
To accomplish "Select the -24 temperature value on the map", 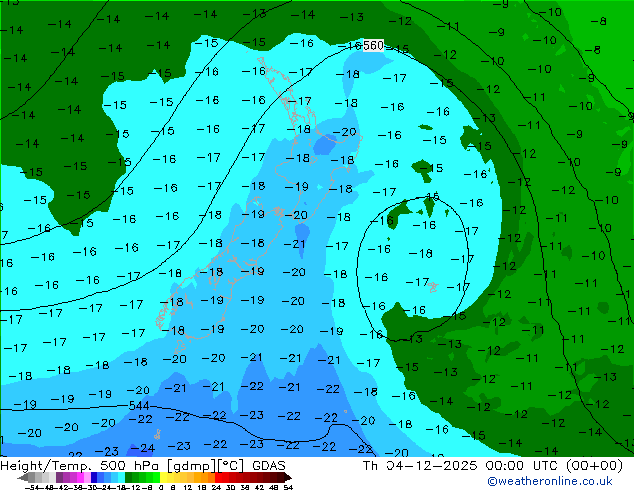I will 143,448.
